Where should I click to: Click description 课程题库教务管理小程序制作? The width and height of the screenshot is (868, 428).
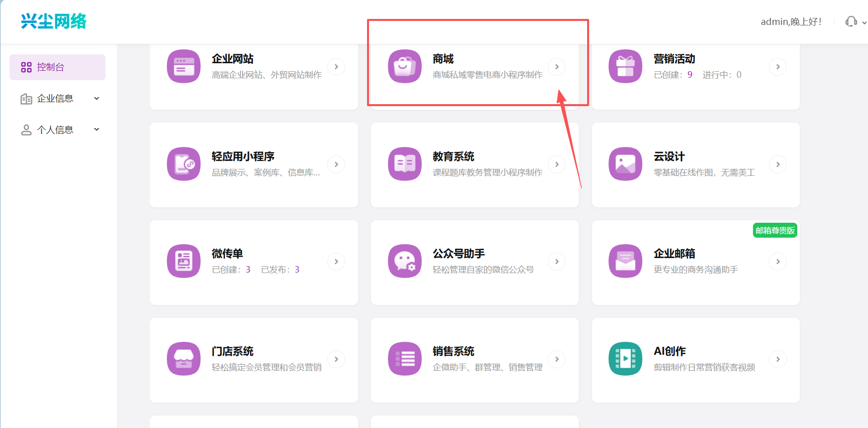click(x=488, y=172)
